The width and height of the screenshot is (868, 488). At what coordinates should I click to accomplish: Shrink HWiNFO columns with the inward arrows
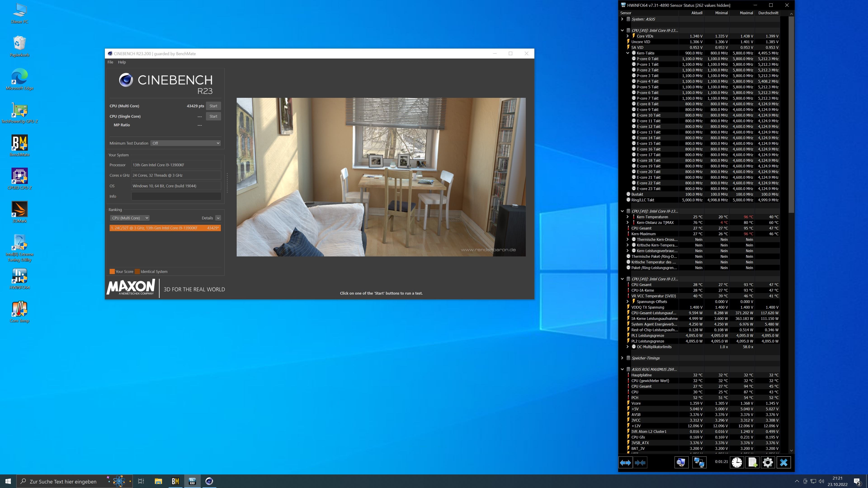click(x=640, y=463)
